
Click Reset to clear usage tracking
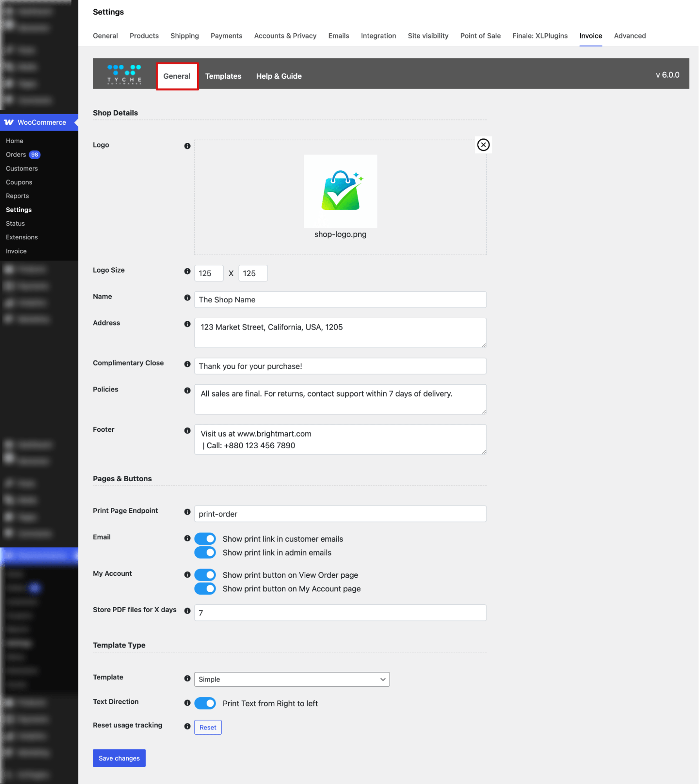(208, 727)
